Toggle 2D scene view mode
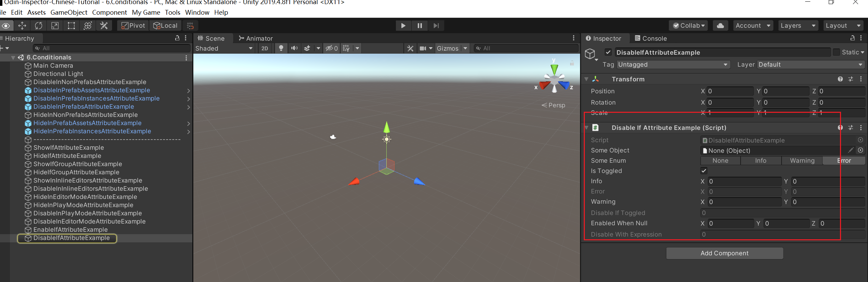This screenshot has height=282, width=868. coord(265,48)
